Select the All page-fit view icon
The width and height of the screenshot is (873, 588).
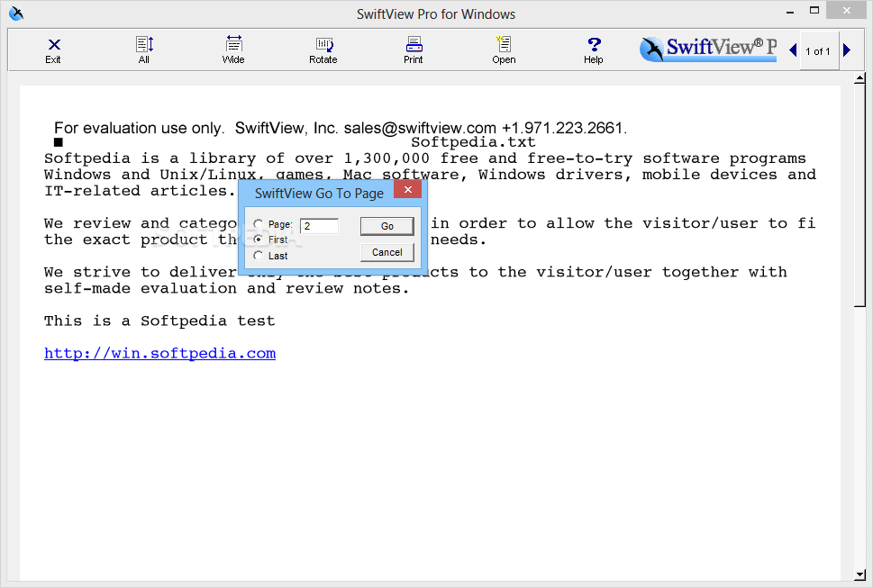(144, 50)
